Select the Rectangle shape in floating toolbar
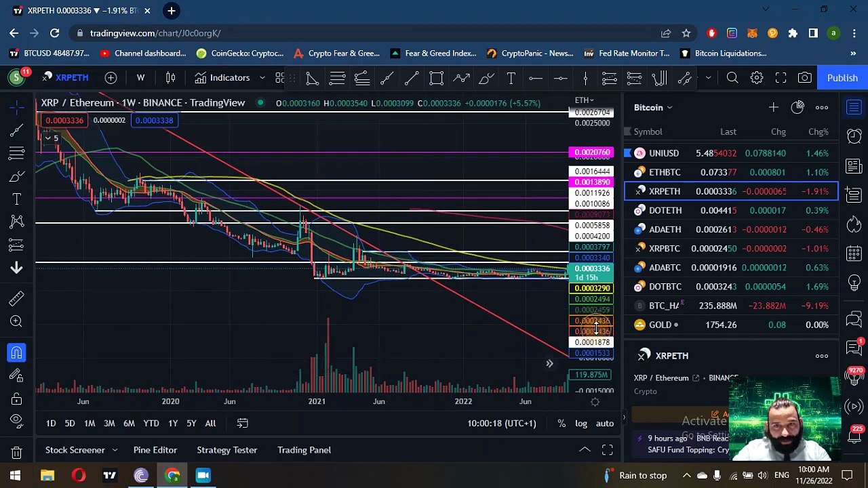Screen dimensions: 868x488 [x=436, y=79]
